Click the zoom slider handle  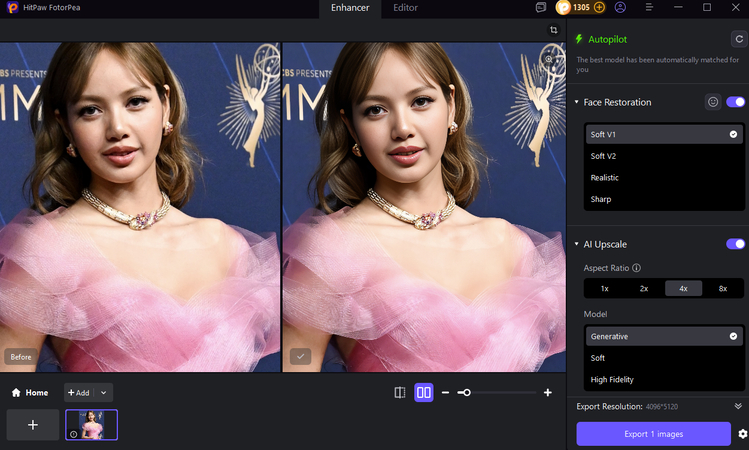point(466,393)
